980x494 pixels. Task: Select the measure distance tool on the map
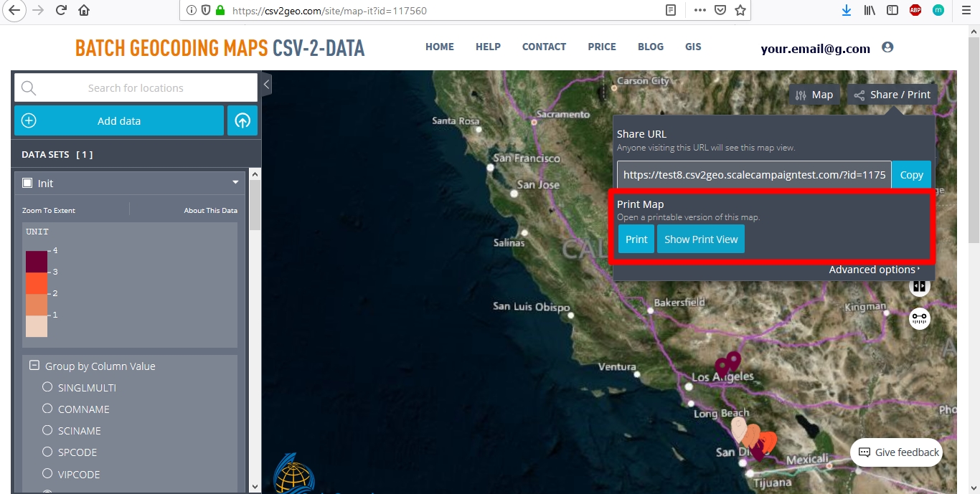point(920,318)
